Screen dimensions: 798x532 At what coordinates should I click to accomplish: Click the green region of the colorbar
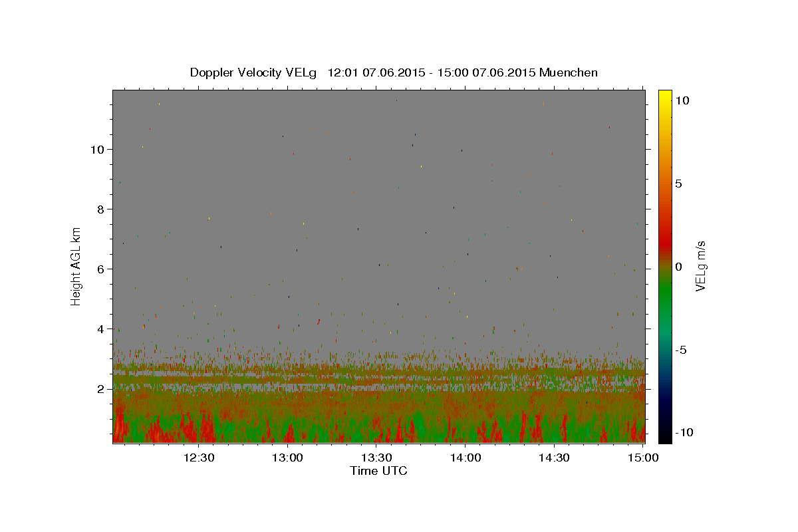[665, 313]
